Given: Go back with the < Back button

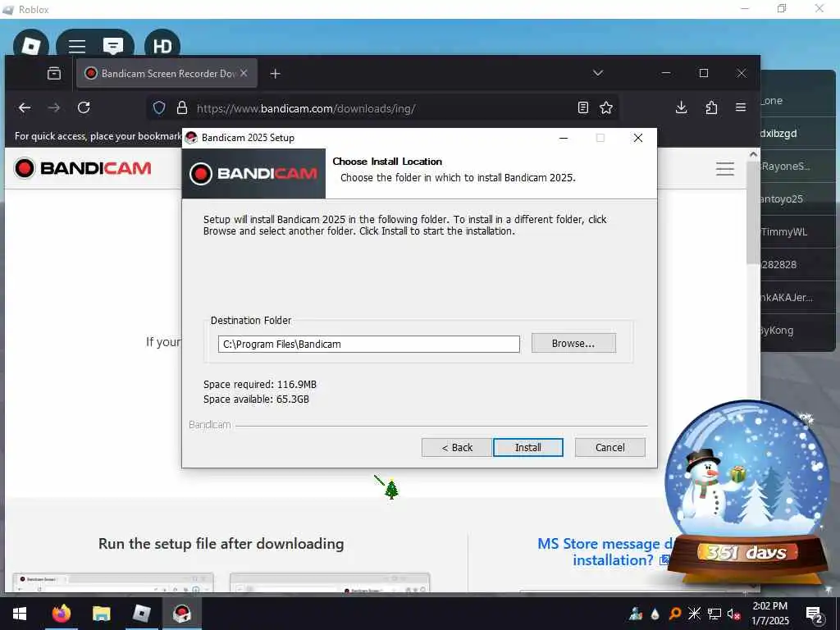Looking at the screenshot, I should click(456, 447).
